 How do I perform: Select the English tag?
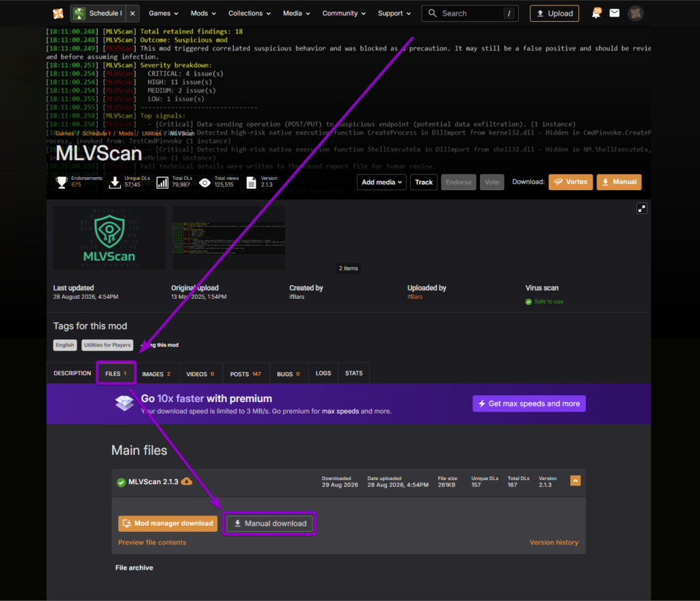click(x=65, y=345)
